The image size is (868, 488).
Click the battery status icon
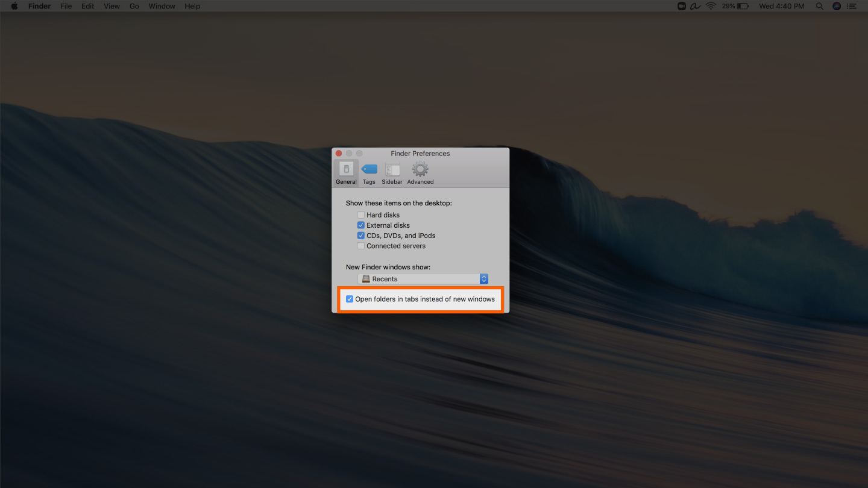tap(743, 6)
